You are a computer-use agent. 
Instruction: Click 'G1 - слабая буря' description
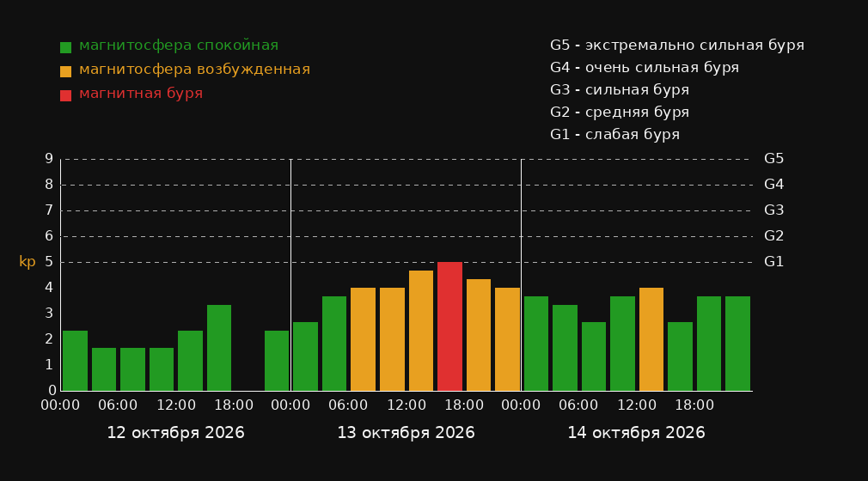(614, 135)
